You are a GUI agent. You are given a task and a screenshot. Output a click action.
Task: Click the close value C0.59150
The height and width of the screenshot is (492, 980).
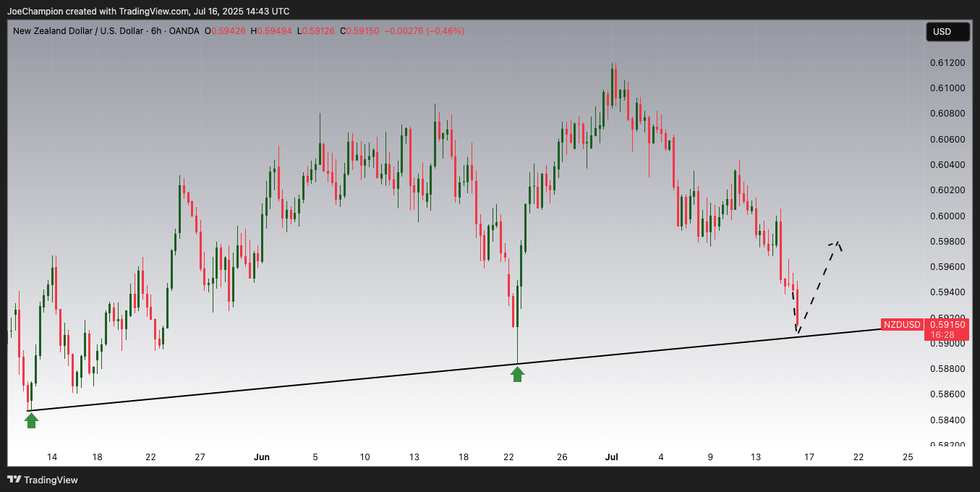[x=359, y=31]
